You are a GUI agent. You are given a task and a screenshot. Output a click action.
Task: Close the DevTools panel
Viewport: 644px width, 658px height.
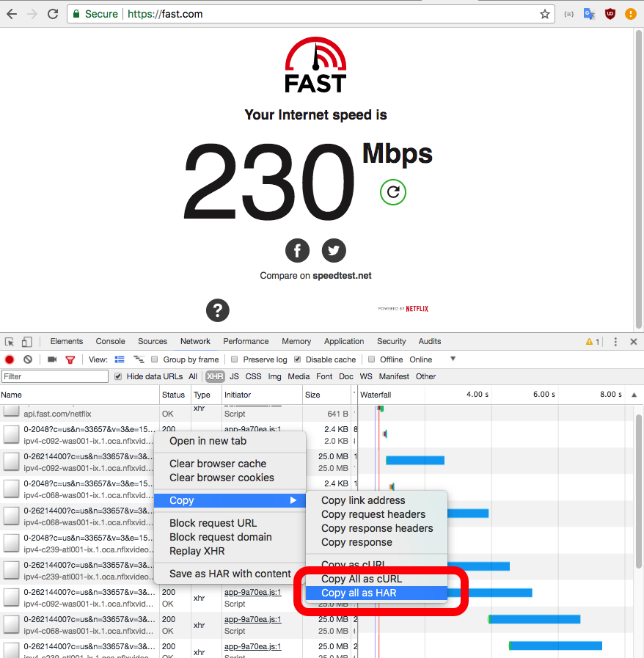click(634, 342)
